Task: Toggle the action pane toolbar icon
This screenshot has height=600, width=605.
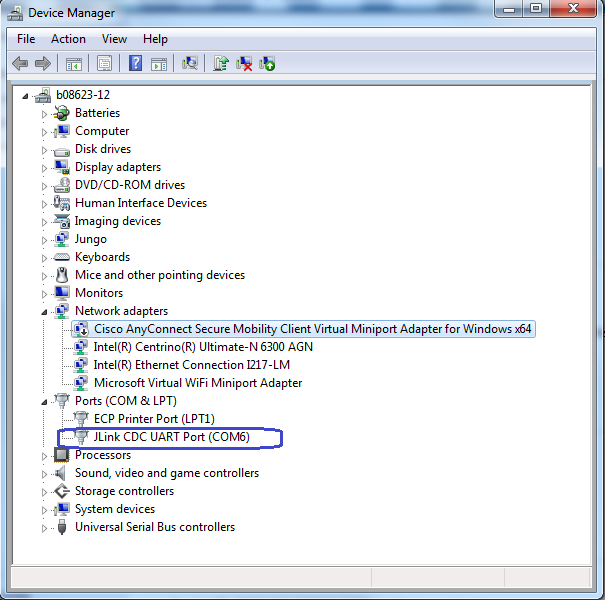Action: tap(159, 63)
